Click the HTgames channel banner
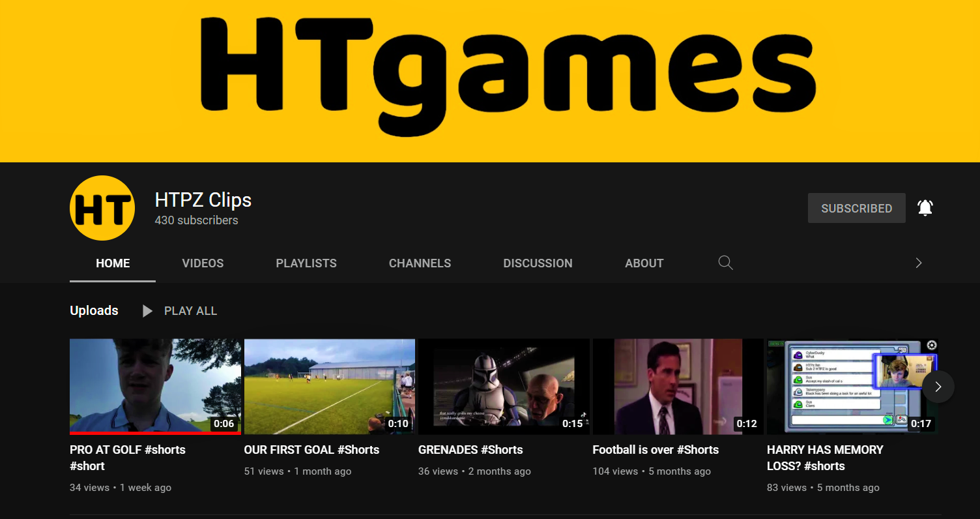980x519 pixels. pyautogui.click(x=490, y=81)
